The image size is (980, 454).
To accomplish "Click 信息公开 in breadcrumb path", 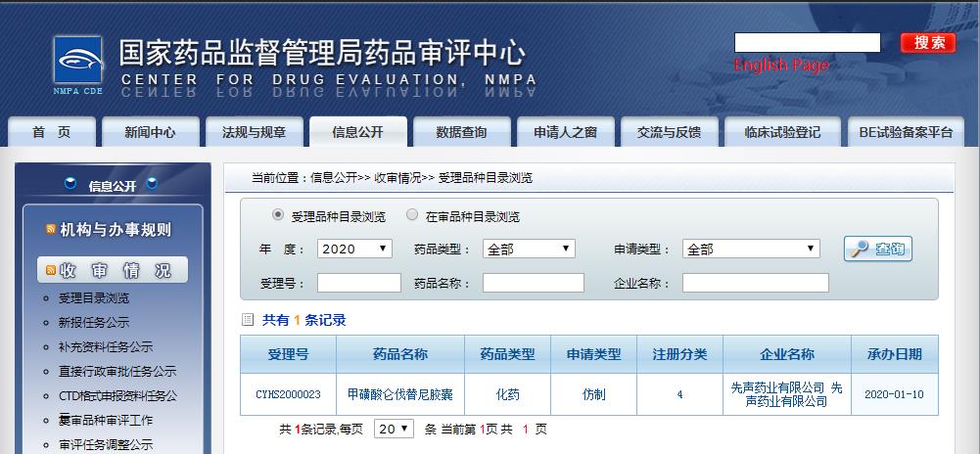I will 334,178.
